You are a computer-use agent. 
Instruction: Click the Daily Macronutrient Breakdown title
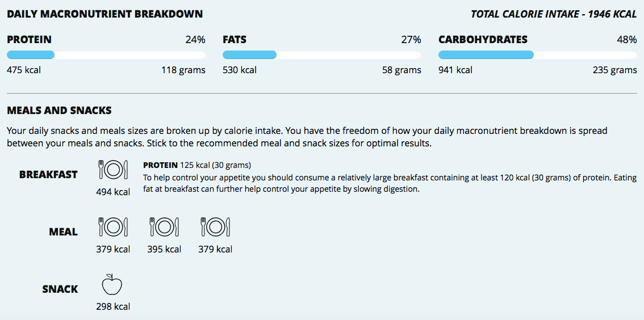point(104,14)
